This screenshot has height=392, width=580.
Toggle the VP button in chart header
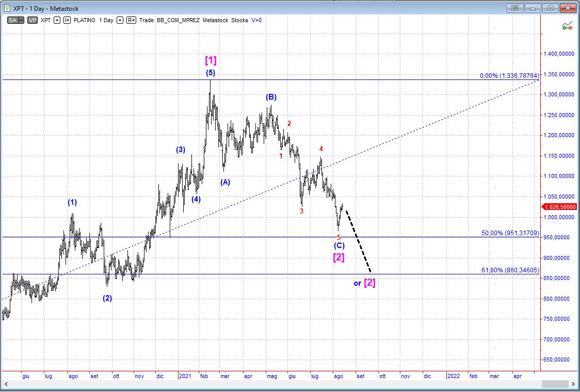click(33, 20)
